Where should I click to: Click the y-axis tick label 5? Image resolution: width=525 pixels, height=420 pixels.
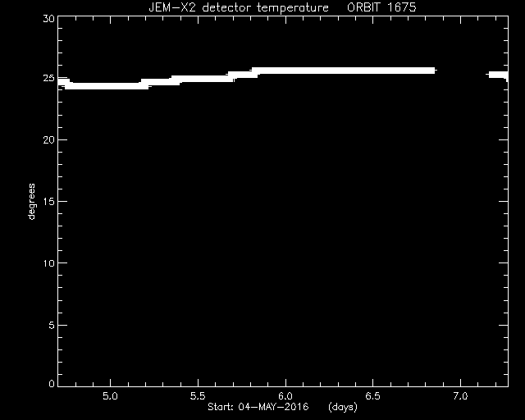[52, 325]
